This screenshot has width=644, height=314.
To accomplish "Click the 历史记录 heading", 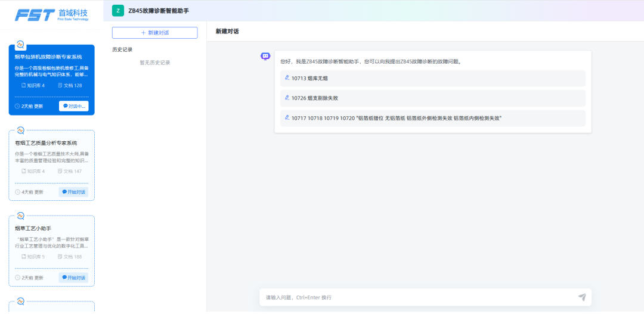I will pyautogui.click(x=122, y=49).
